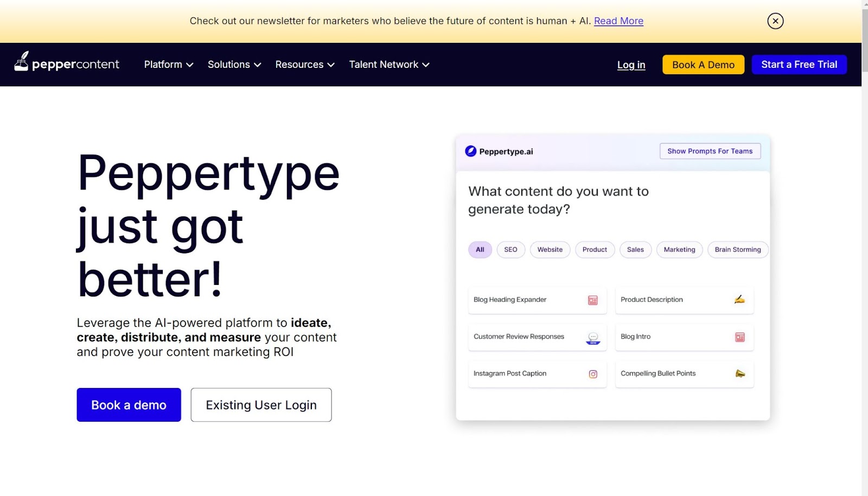Open the Talent Network dropdown
Viewport: 868px width, 496px height.
click(390, 65)
